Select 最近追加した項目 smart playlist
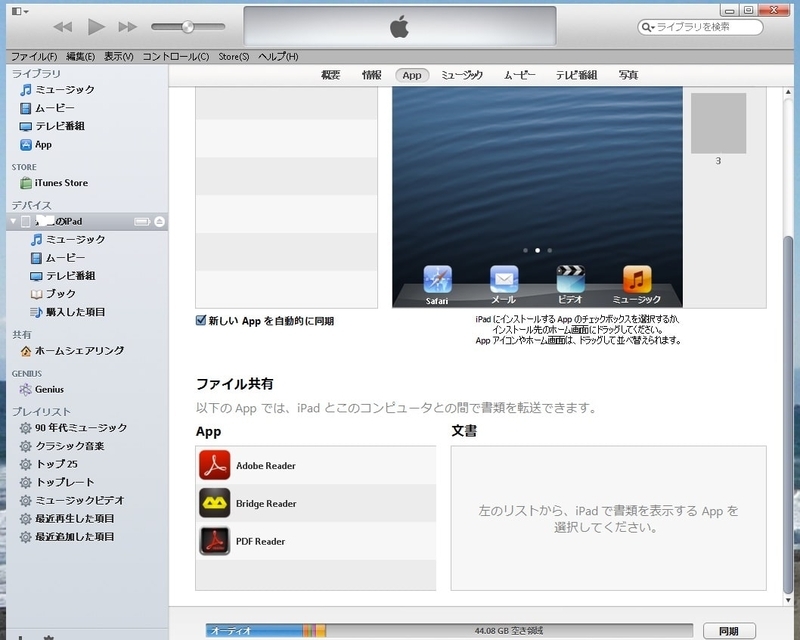 [67, 537]
